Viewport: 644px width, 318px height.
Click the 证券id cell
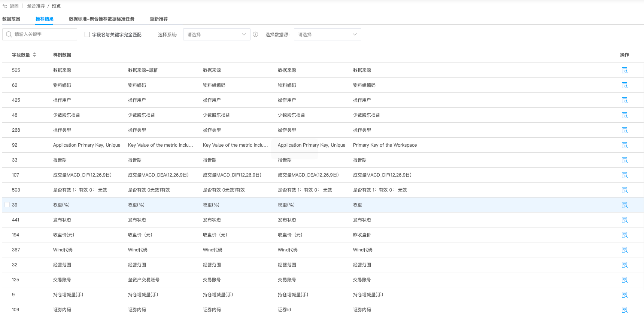pos(284,310)
